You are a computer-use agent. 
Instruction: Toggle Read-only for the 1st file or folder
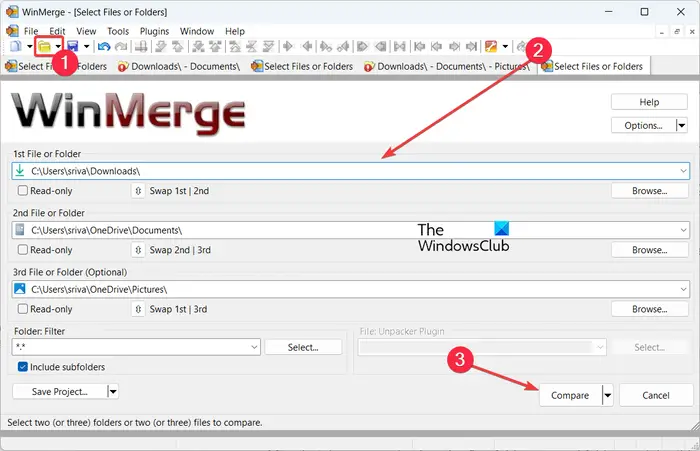(23, 191)
